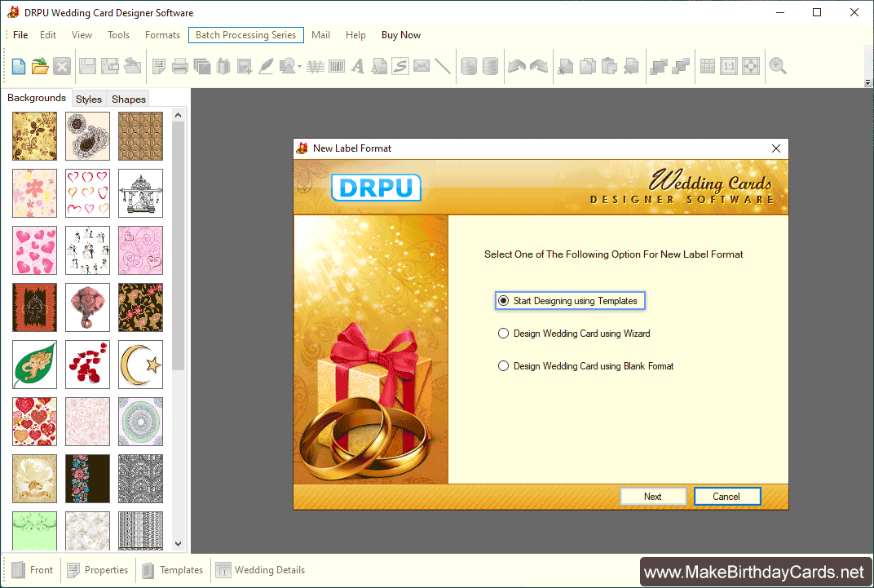Select Start Designing using Templates option

[x=570, y=300]
